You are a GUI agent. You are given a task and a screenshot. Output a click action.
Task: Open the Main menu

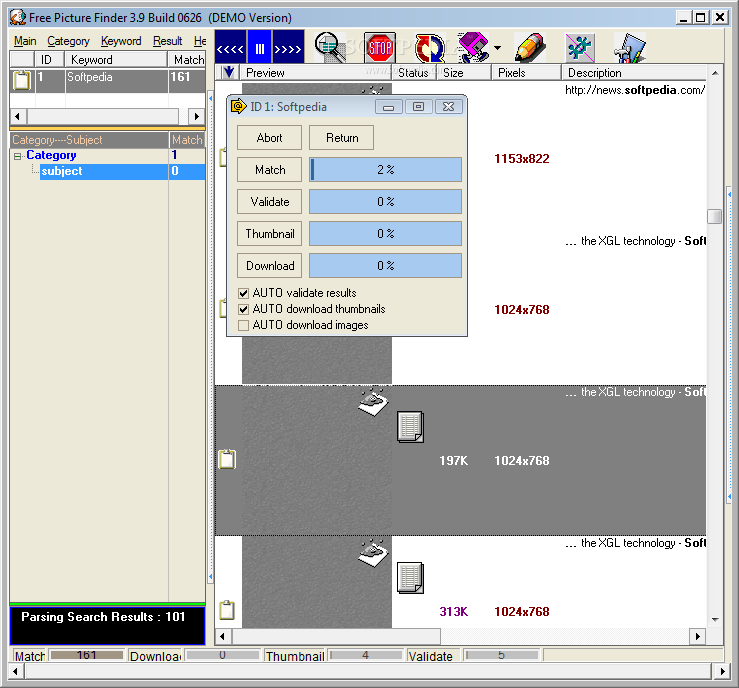coord(25,41)
